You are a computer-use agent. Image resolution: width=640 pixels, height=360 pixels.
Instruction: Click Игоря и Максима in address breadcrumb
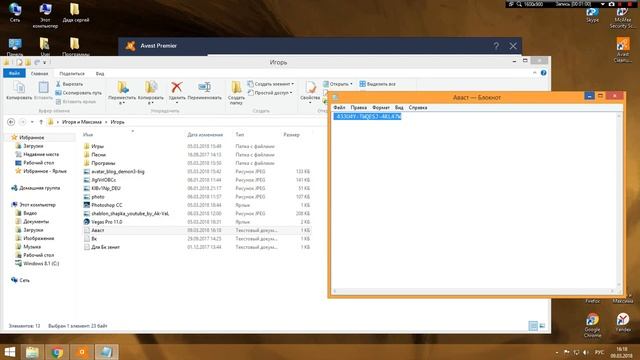coord(82,122)
